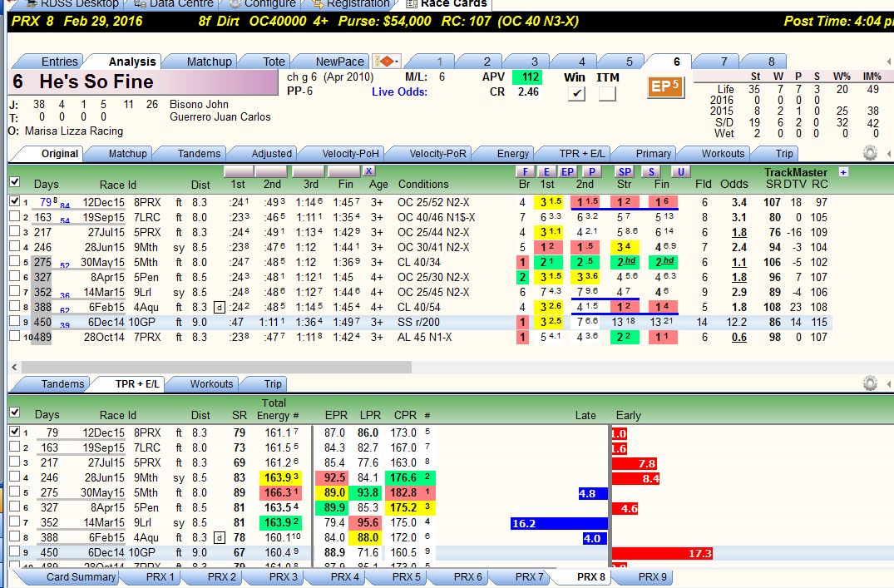The width and height of the screenshot is (894, 588).
Task: Check row 4 checkbox for 28Jun15 lower table
Action: click(15, 477)
